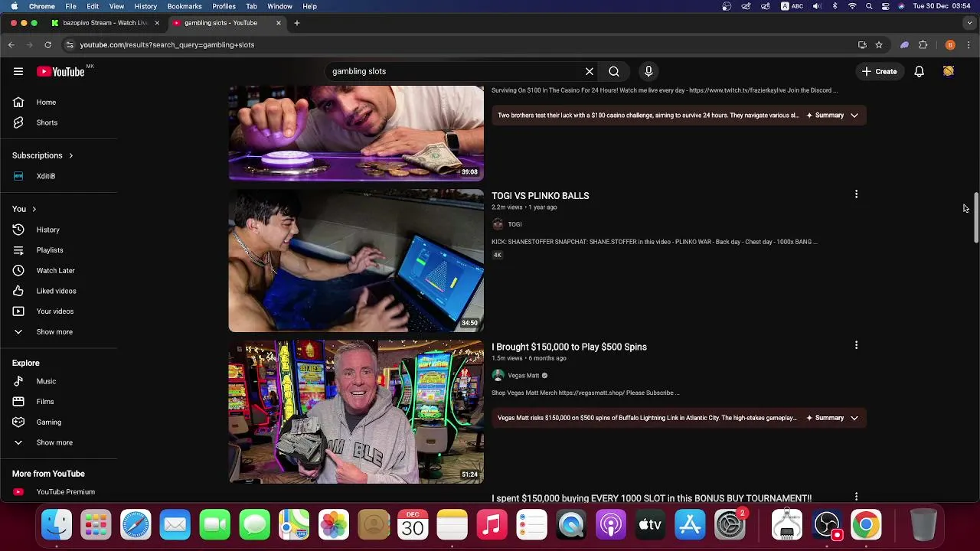Screen dimensions: 980x551
Task: Expand the You section chevron
Action: [x=34, y=209]
